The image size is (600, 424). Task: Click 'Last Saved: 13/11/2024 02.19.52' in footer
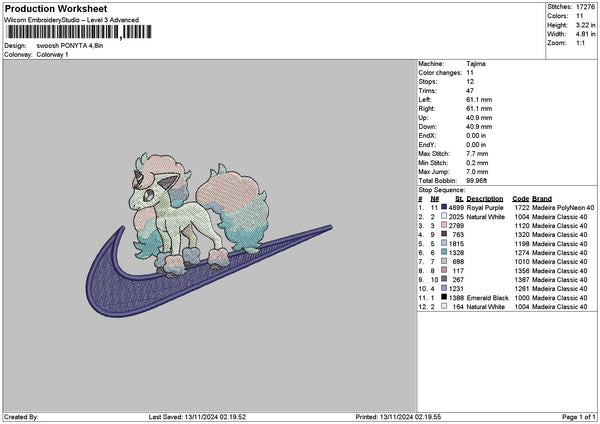tap(197, 417)
